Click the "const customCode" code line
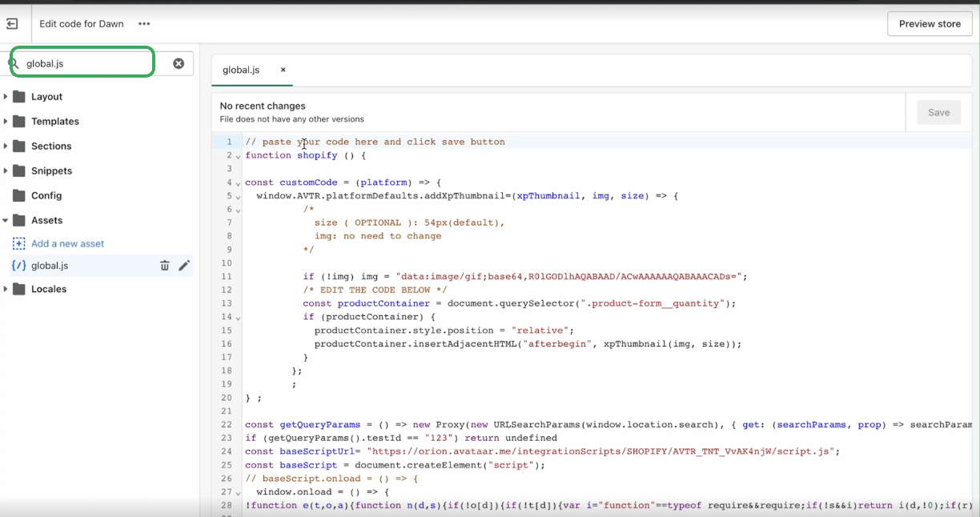 (343, 182)
